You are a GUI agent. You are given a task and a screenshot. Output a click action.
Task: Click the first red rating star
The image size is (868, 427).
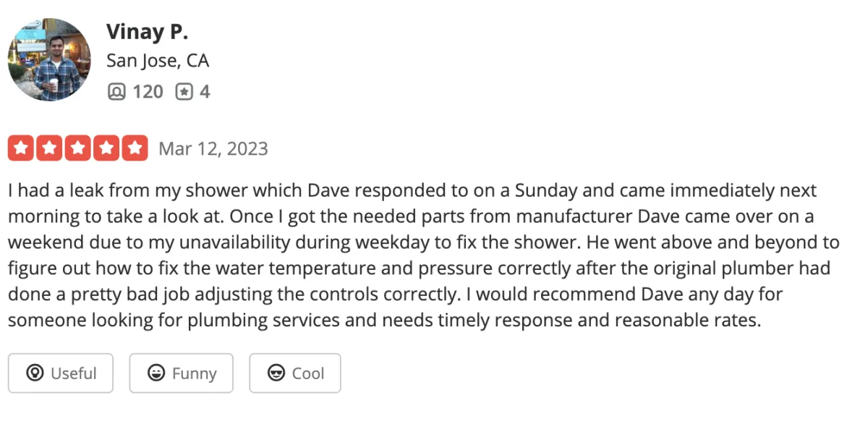pos(21,148)
